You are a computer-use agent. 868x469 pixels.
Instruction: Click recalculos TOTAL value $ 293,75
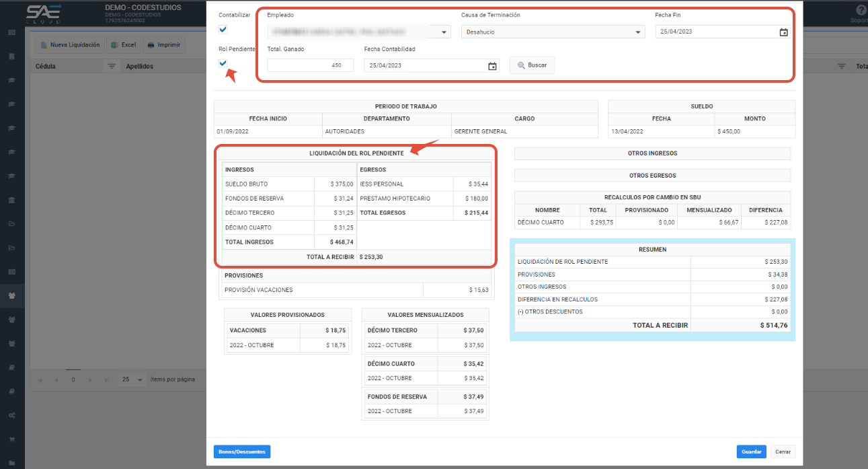coord(602,222)
